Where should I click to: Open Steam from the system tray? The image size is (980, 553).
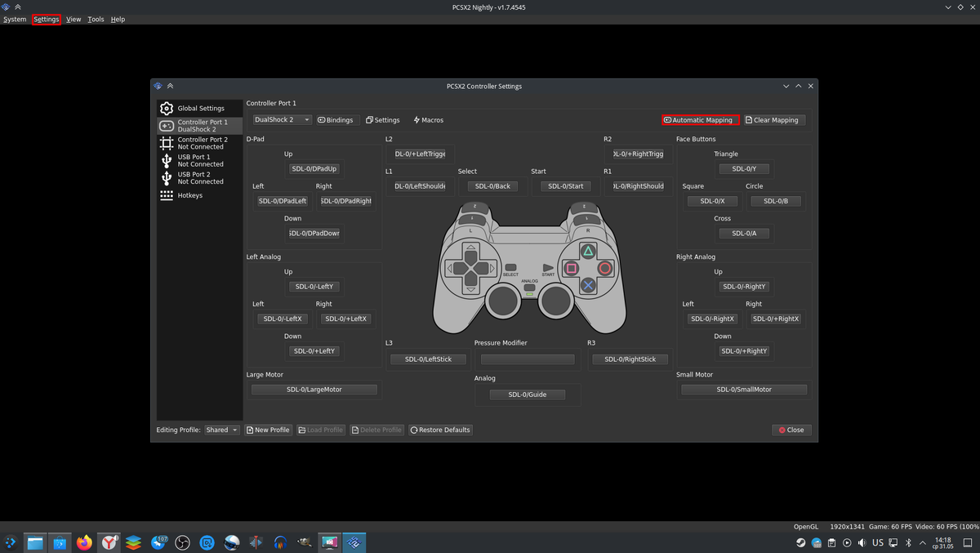click(x=801, y=542)
